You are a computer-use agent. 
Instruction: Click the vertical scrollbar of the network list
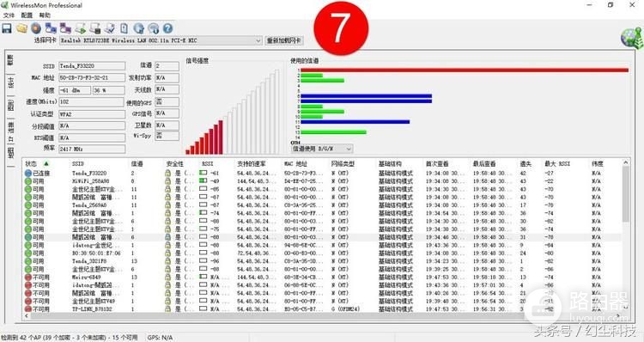tap(625, 236)
